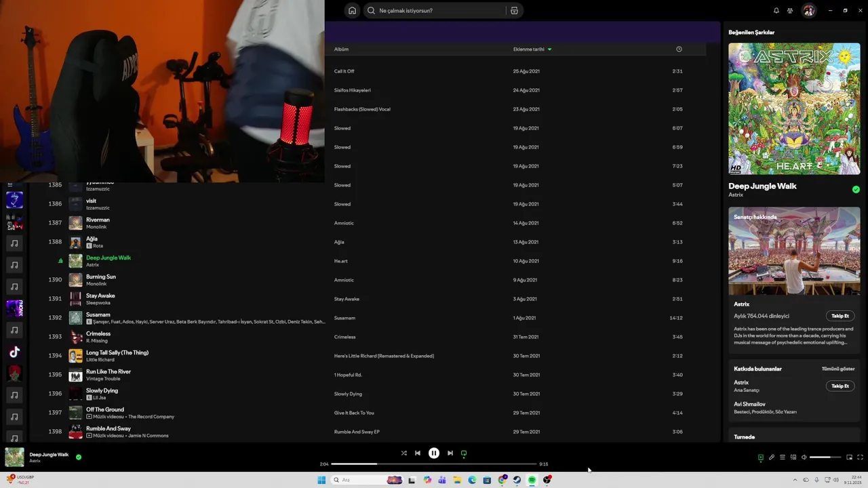Adjust the volume slider
The image size is (868, 488).
tap(825, 457)
